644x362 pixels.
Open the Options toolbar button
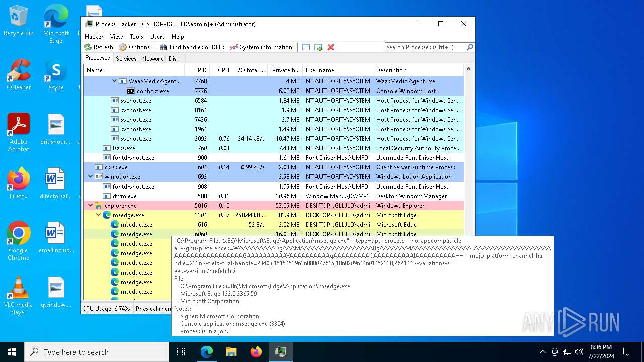coord(134,47)
